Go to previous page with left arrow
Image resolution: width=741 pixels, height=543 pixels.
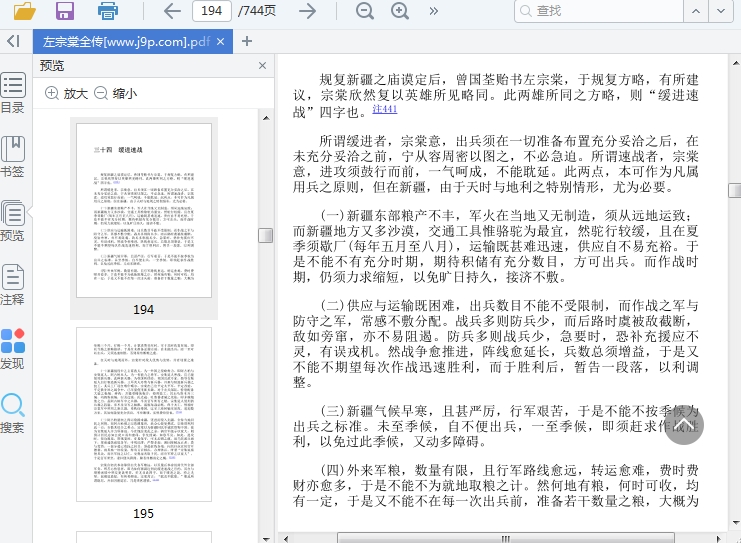pos(172,11)
